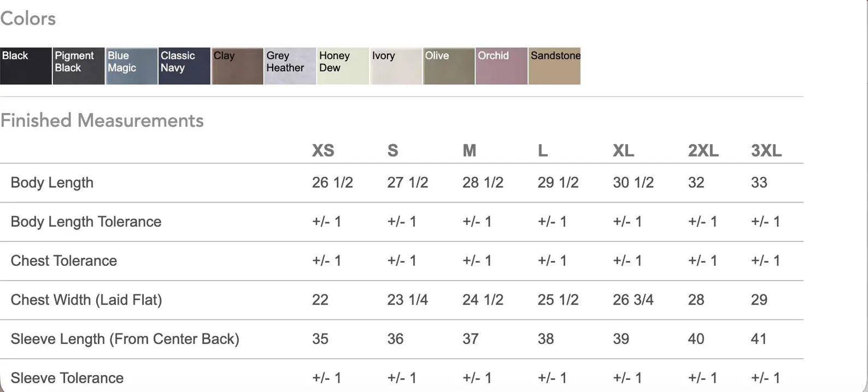Screen dimensions: 868x392
Task: Click the M size column header
Action: (470, 151)
